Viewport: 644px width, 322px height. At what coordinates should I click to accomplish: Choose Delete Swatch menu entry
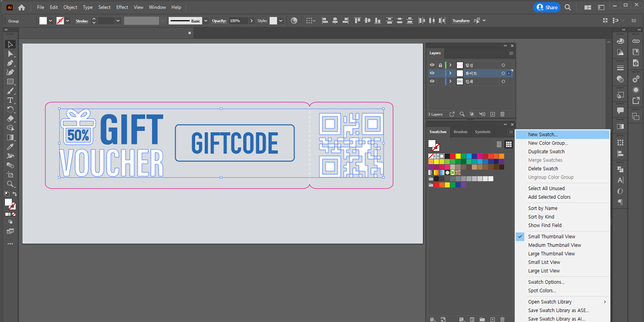click(x=562, y=169)
